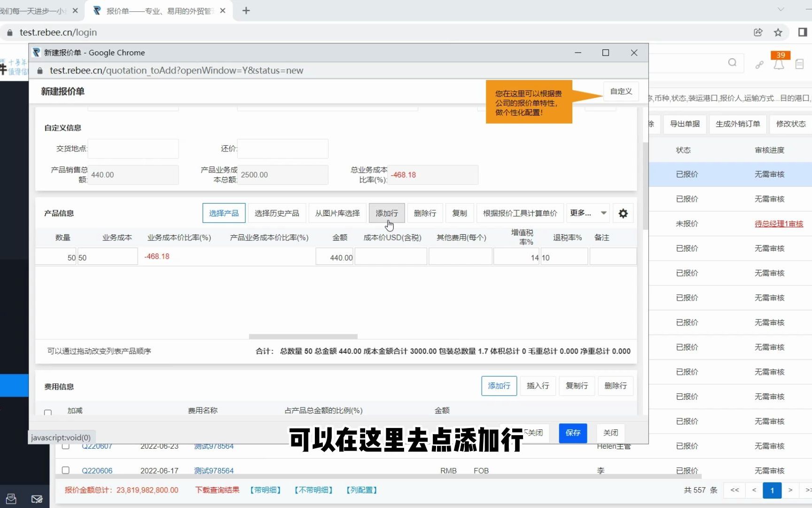Go to the first page << button
The height and width of the screenshot is (508, 812).
pyautogui.click(x=735, y=490)
